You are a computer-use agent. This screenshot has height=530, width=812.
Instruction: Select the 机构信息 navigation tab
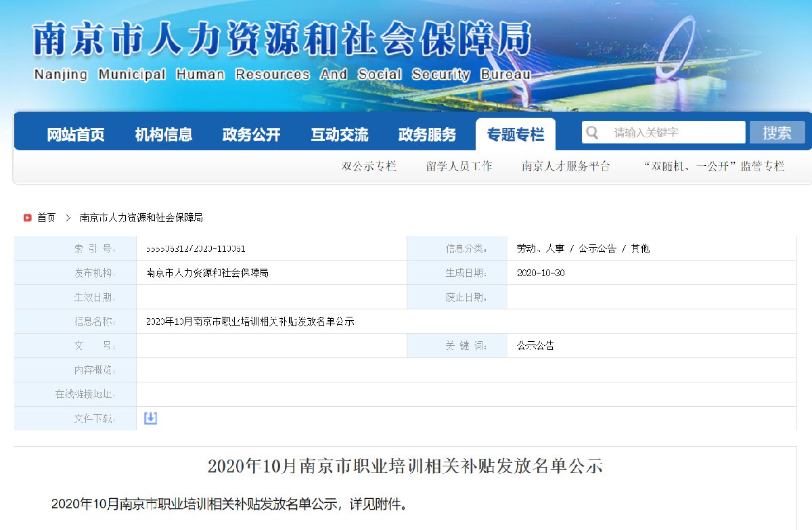[164, 135]
